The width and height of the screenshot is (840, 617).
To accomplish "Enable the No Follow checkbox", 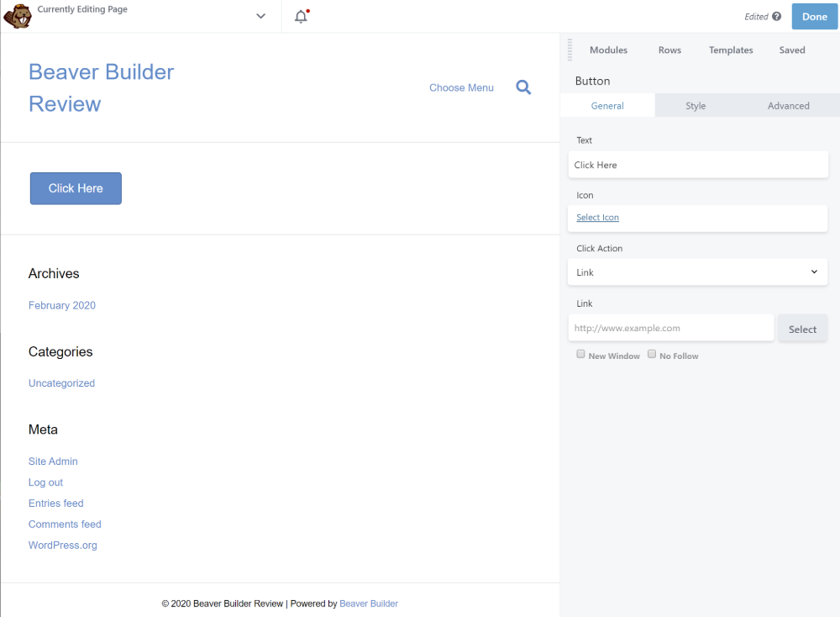I will (652, 354).
